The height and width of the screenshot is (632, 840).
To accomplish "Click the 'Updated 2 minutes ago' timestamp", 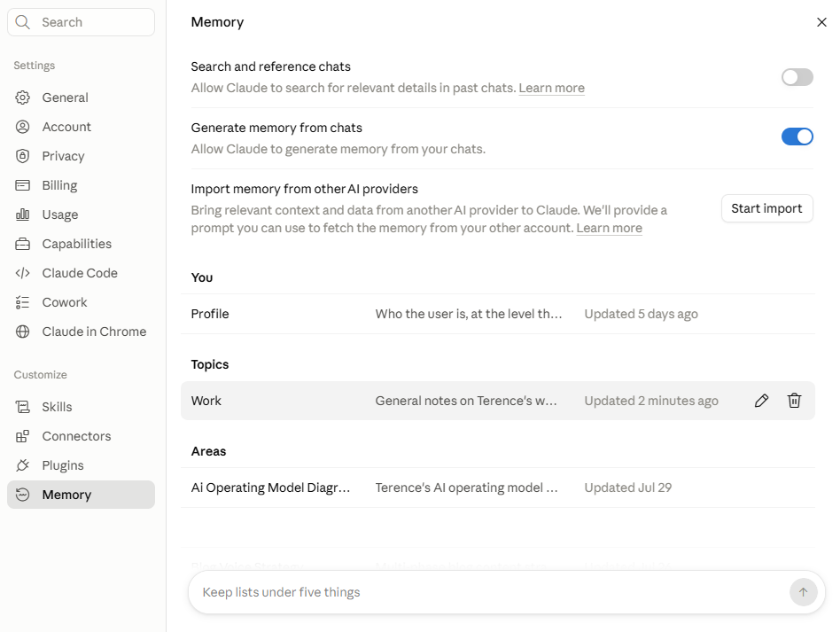I will click(651, 401).
